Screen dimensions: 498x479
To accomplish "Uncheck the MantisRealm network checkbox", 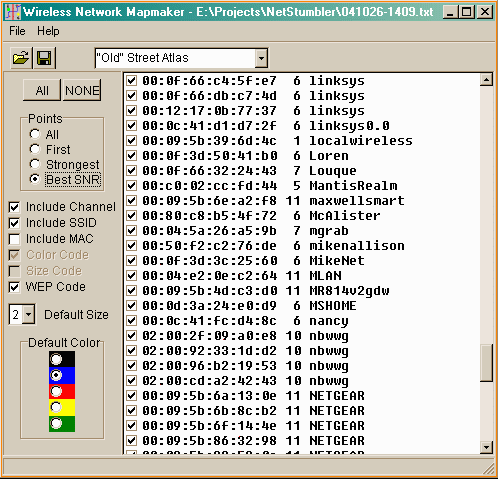I will (132, 186).
